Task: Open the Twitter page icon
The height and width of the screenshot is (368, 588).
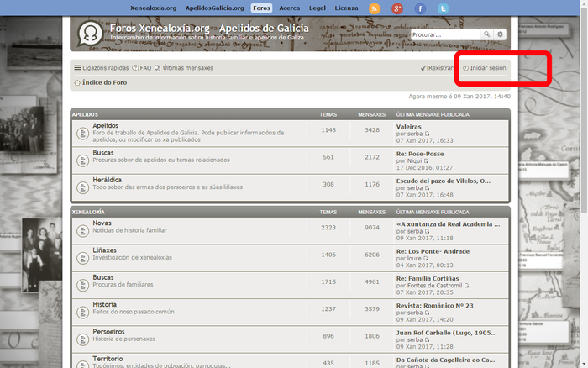Action: [443, 8]
